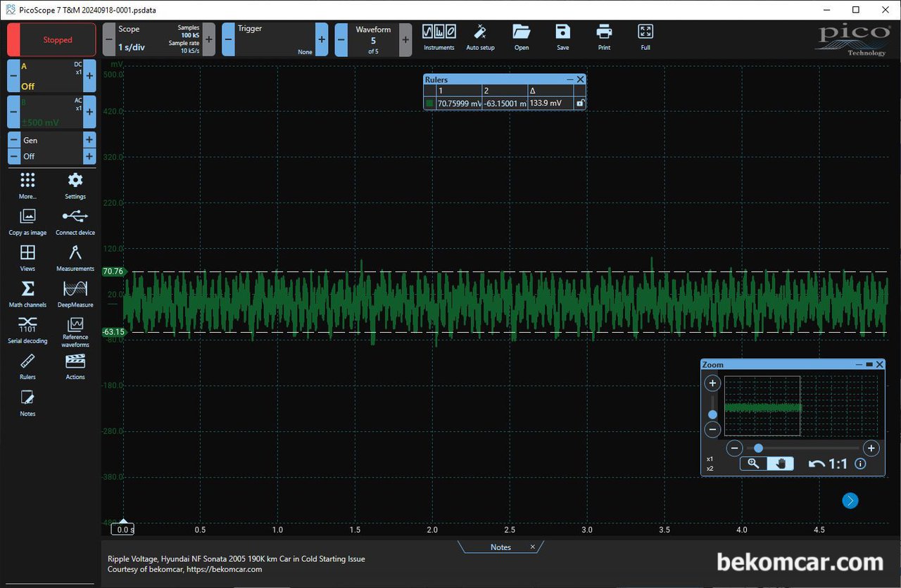Image resolution: width=901 pixels, height=588 pixels.
Task: Open the Actions tool
Action: [x=75, y=366]
